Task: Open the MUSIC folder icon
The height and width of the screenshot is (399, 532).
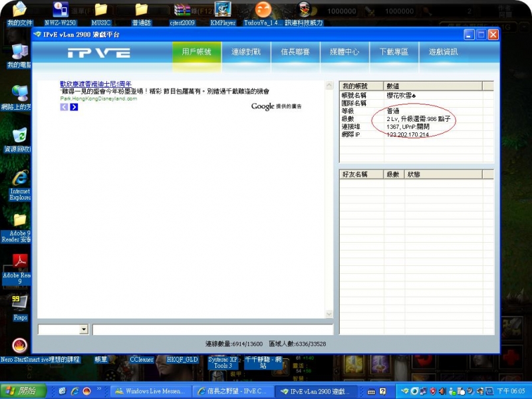Action: point(101,13)
